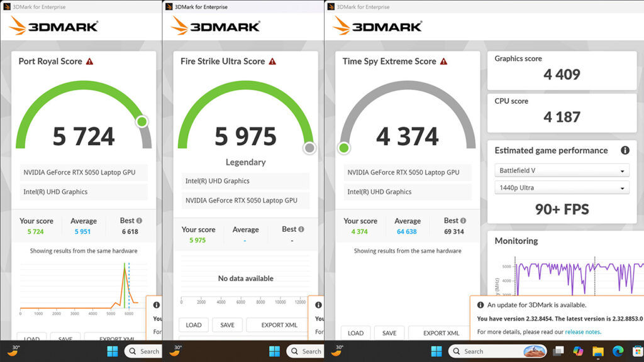Viewport: 644px width, 362px height.
Task: Click the Port Royal average score 5 951
Action: [82, 232]
